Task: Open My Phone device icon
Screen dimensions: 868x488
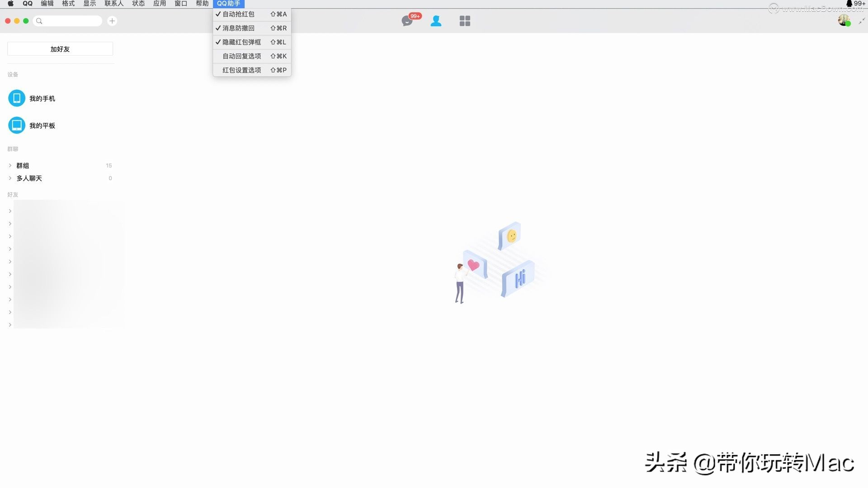Action: [17, 98]
